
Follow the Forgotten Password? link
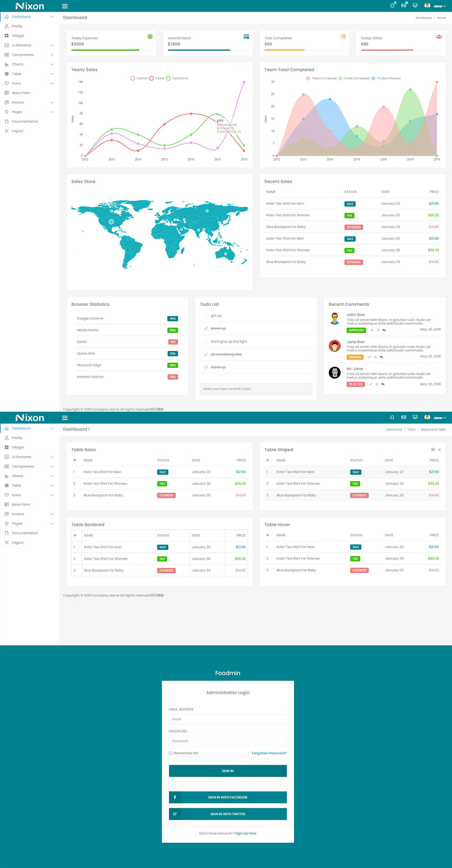[x=269, y=753]
